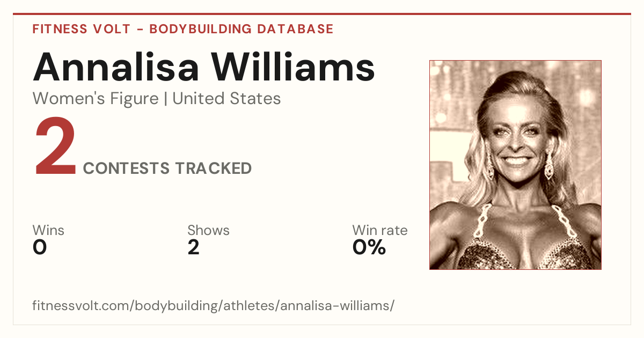
Task: Click the CONTESTS TRACKED label
Action: click(x=167, y=168)
